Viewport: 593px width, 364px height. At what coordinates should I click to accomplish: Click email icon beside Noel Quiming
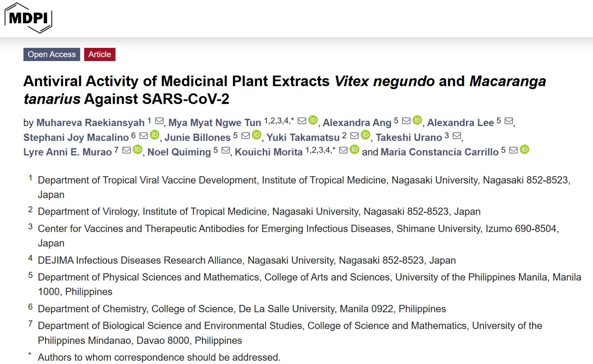[226, 150]
